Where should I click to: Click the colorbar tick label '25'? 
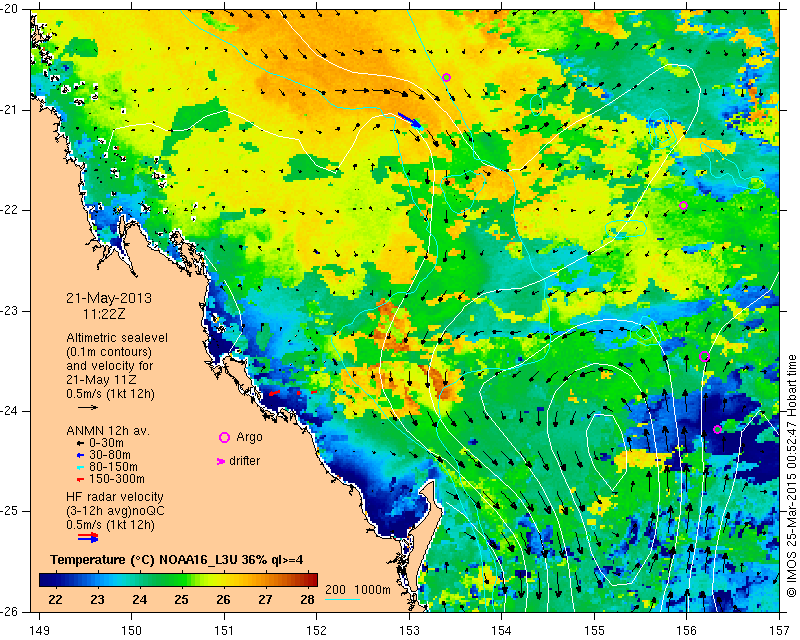click(x=181, y=600)
